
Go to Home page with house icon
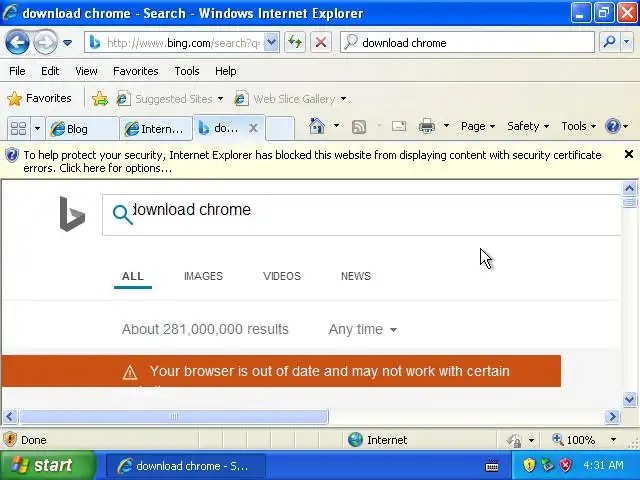(x=317, y=126)
